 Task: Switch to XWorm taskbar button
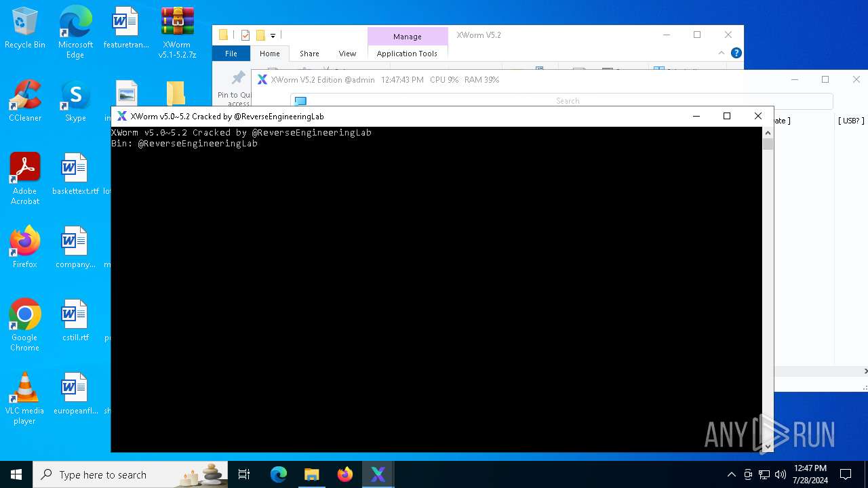pyautogui.click(x=378, y=474)
